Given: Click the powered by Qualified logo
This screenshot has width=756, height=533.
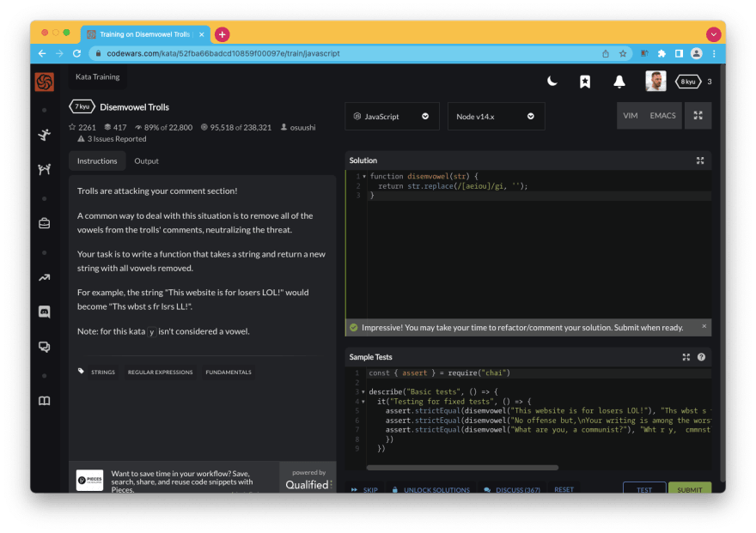Looking at the screenshot, I should coord(308,480).
